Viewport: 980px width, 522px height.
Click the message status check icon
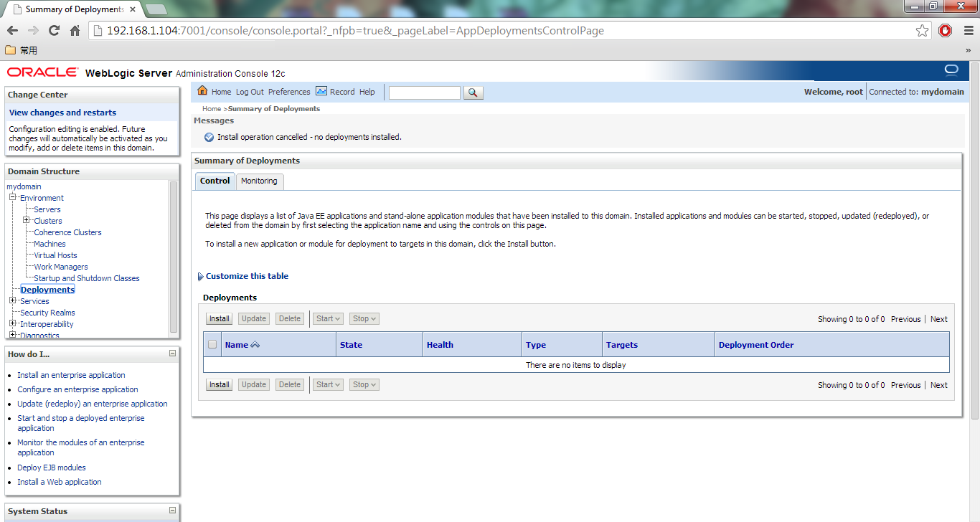pyautogui.click(x=209, y=137)
